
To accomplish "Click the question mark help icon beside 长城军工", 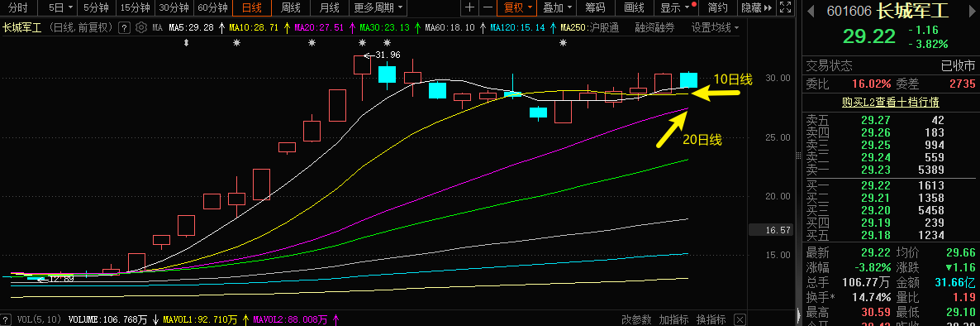I will (125, 28).
